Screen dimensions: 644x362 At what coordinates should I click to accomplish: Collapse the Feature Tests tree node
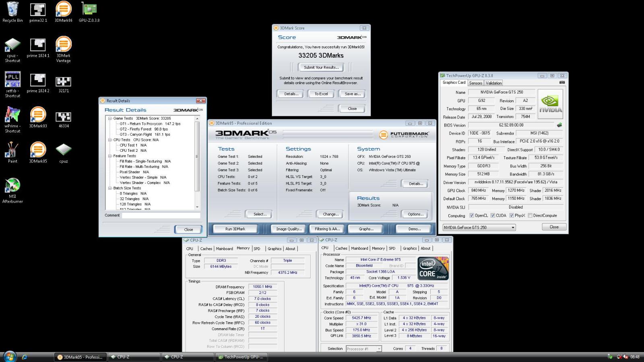pyautogui.click(x=109, y=156)
